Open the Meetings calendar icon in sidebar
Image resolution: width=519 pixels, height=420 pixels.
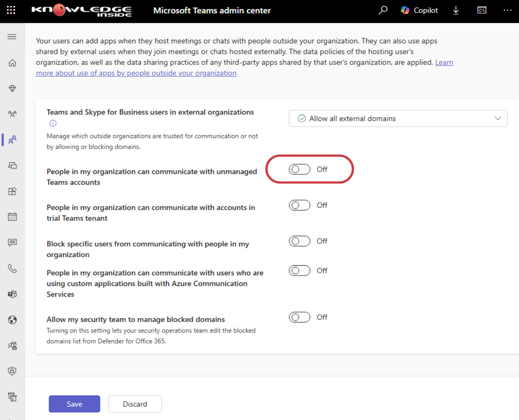(x=12, y=217)
